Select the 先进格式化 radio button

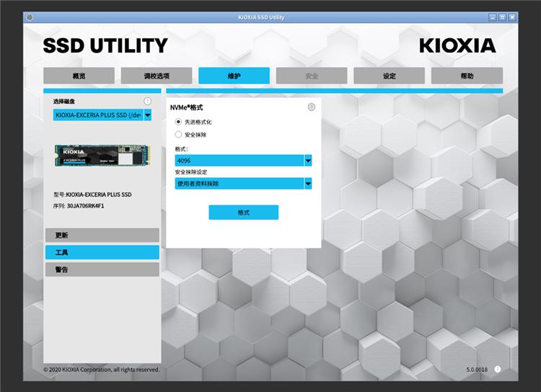(179, 122)
